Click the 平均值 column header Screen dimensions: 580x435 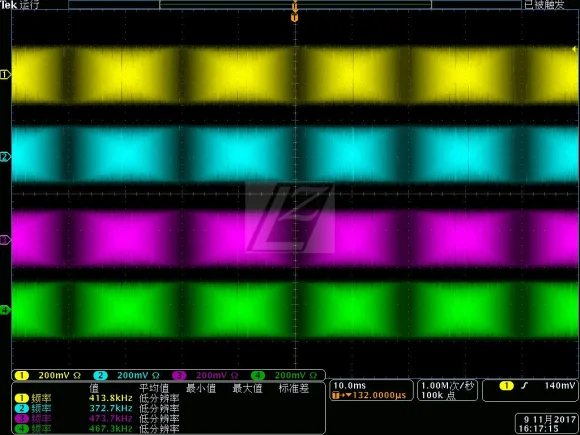pos(154,388)
